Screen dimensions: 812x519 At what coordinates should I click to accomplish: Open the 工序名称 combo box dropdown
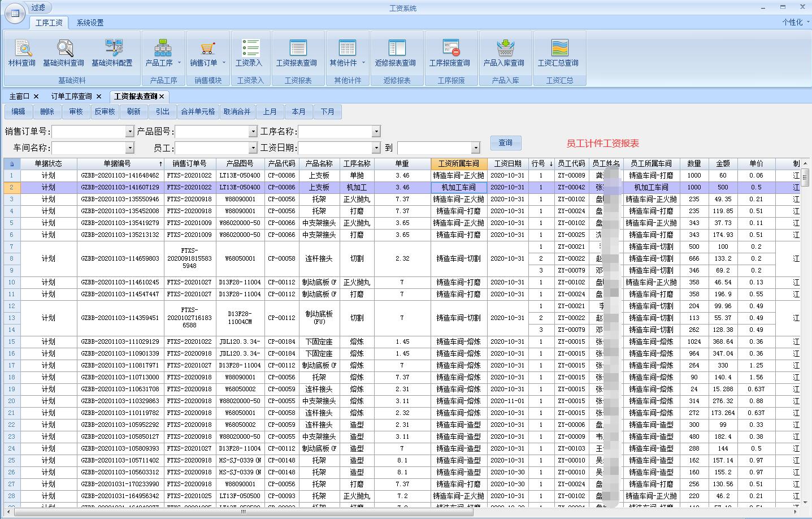pyautogui.click(x=376, y=131)
